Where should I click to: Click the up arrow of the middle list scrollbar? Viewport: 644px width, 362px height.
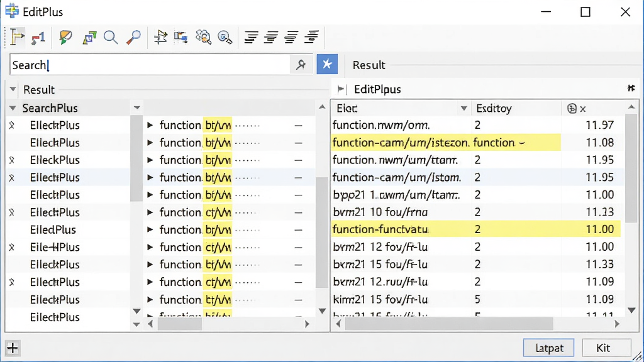tap(322, 107)
